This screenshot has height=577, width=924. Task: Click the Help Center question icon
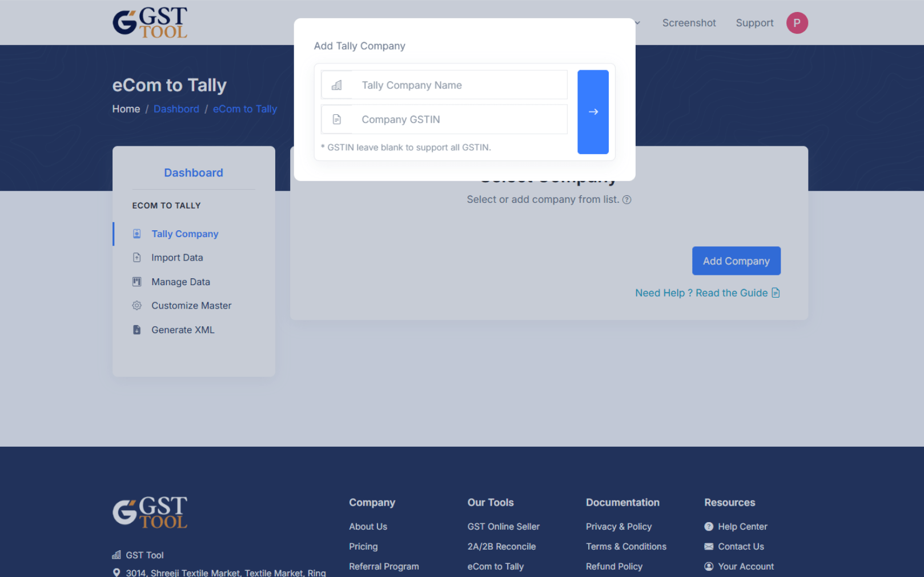click(709, 527)
